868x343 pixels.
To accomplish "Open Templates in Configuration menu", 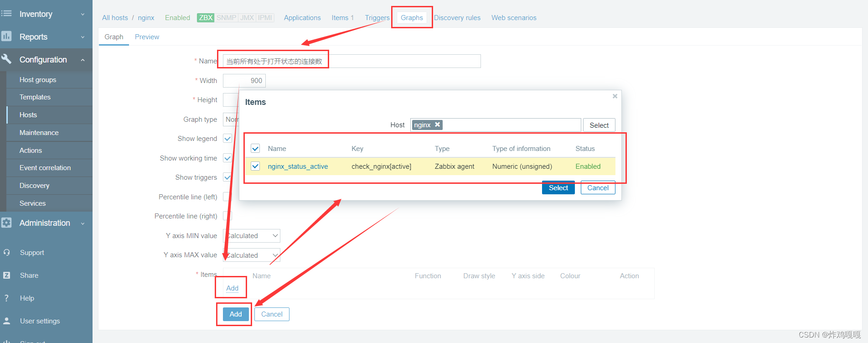I will click(35, 97).
